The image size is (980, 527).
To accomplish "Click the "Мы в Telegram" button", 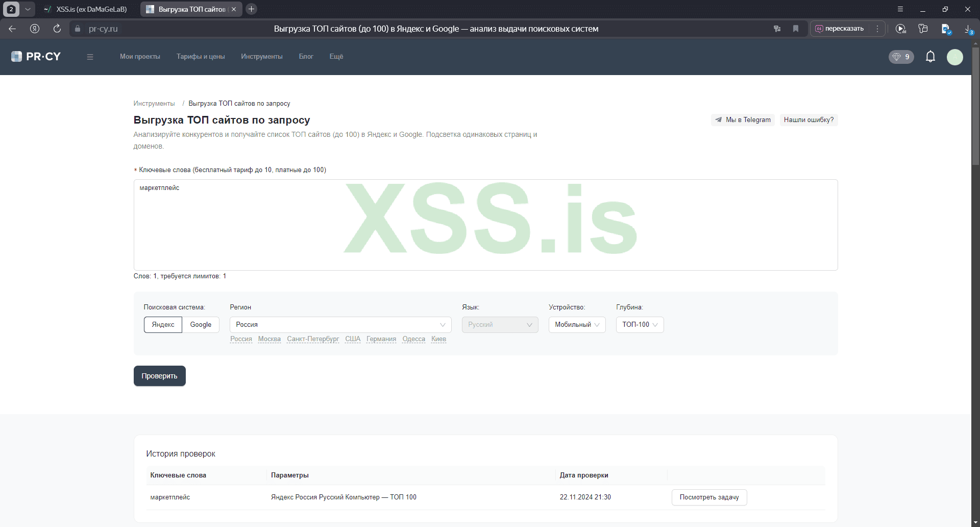I will [x=743, y=120].
